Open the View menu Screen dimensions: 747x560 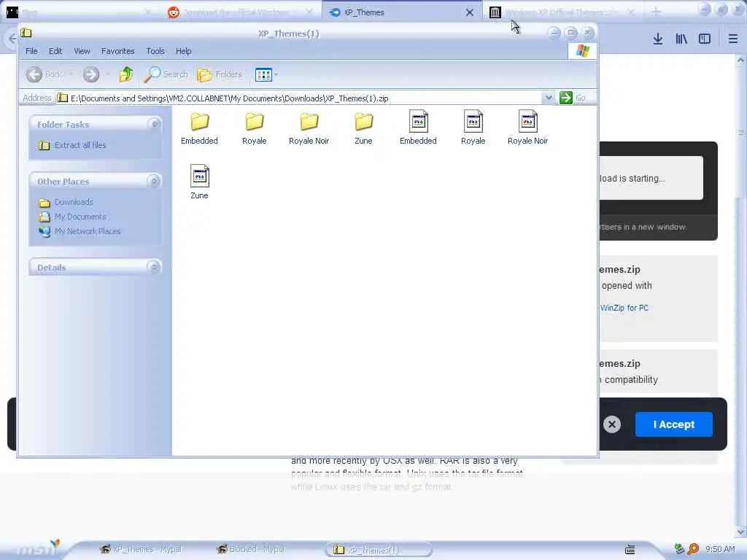click(82, 51)
